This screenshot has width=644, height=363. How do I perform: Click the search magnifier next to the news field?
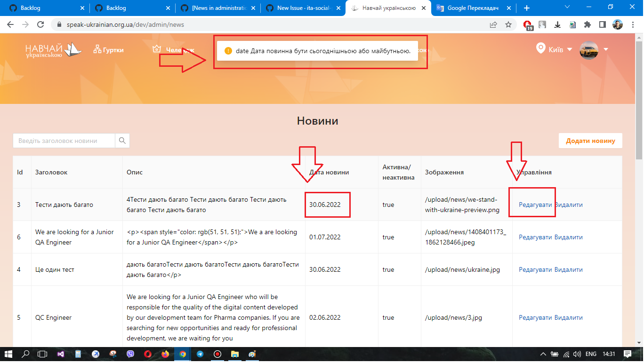tap(122, 141)
